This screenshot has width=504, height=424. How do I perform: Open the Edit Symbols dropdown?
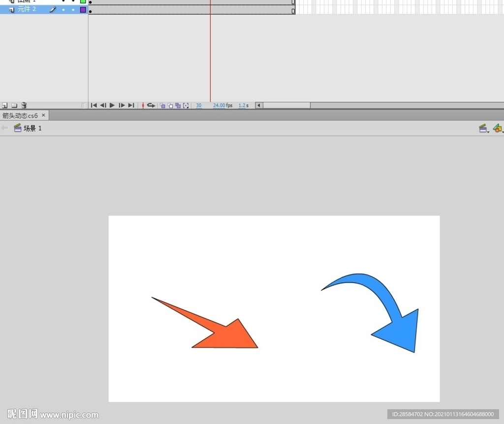(498, 128)
